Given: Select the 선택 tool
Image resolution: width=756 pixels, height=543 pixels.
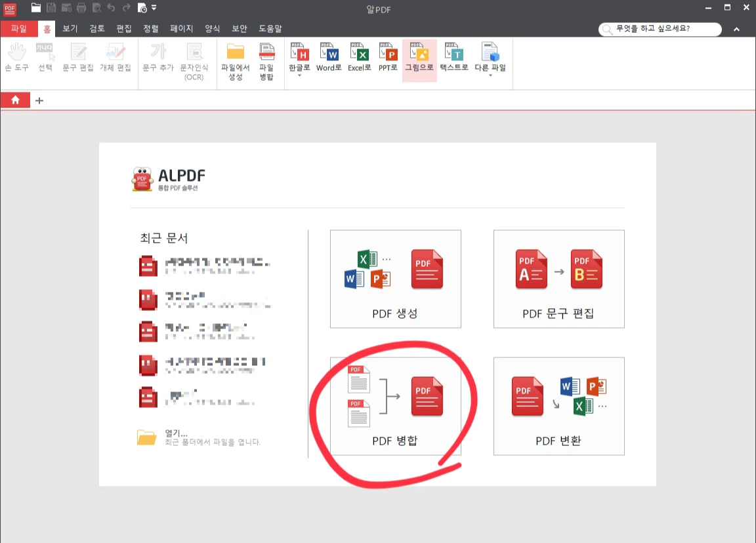Looking at the screenshot, I should click(45, 57).
